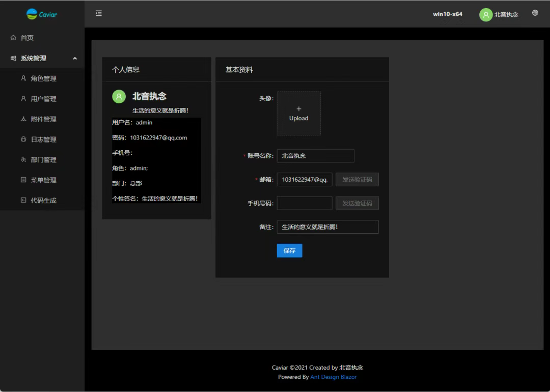Collapse the 系统管理 submenu chevron
Screen dimensions: 550x392
[x=75, y=59]
